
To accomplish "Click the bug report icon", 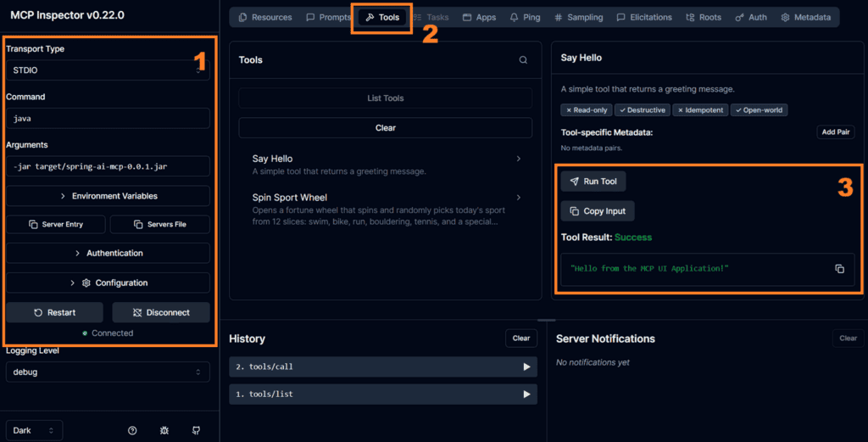I will tap(164, 430).
